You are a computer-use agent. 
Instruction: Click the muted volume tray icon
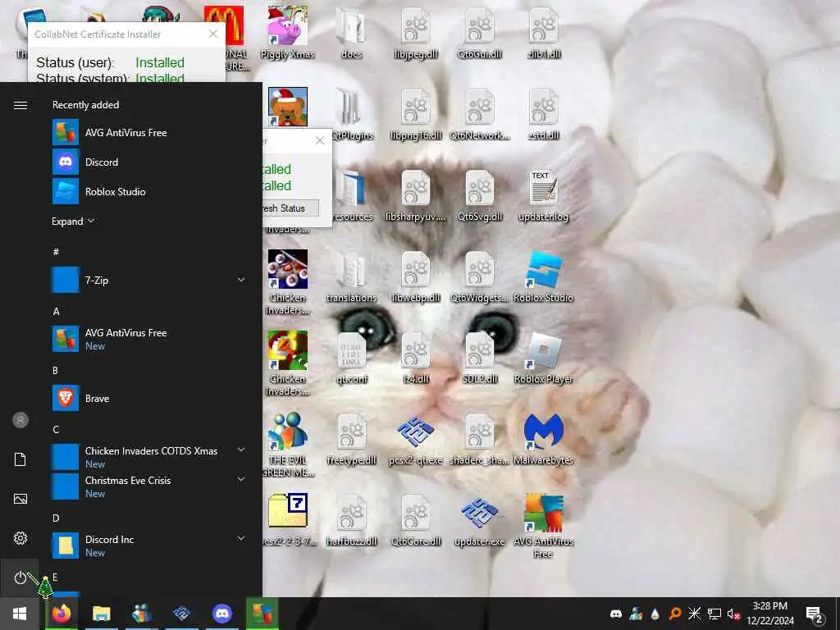pos(733,614)
